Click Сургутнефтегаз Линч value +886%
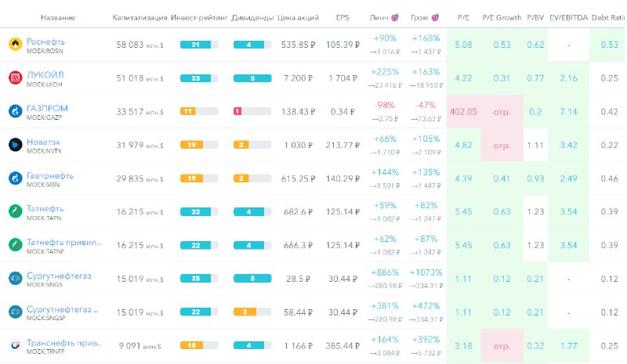The image size is (627, 364). (385, 272)
